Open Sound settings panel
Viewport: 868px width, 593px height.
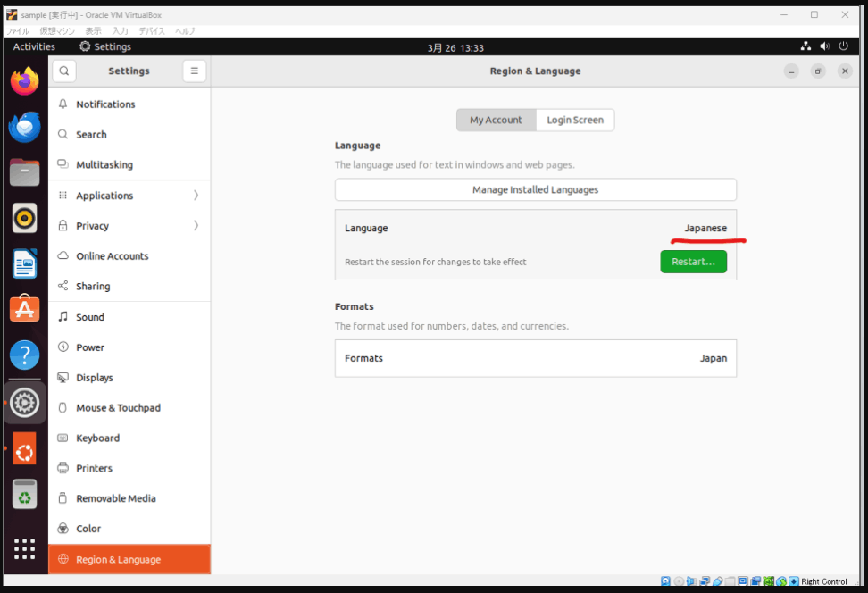tap(129, 317)
